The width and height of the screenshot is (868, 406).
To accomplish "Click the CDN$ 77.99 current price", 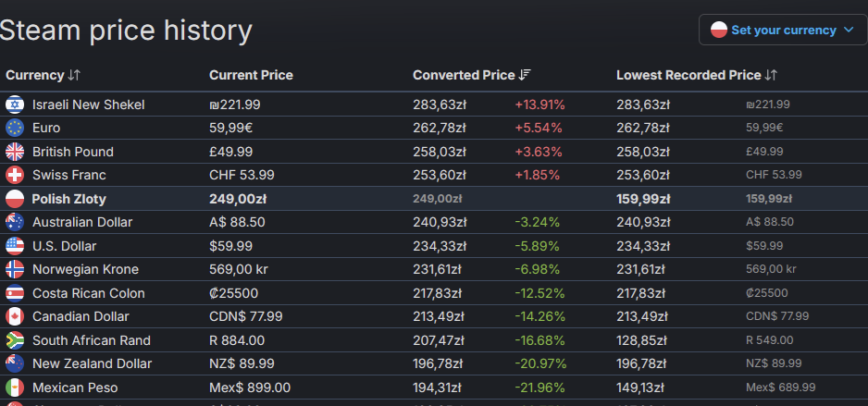I will point(246,316).
